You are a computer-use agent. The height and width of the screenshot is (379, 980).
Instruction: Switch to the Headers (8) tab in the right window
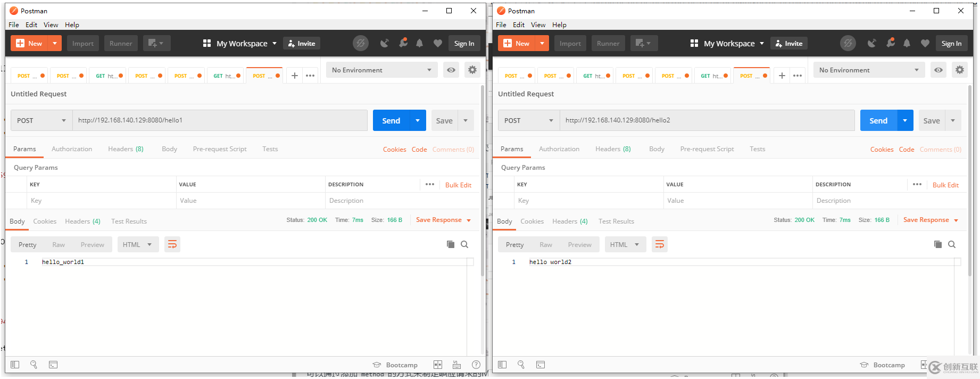pos(613,149)
